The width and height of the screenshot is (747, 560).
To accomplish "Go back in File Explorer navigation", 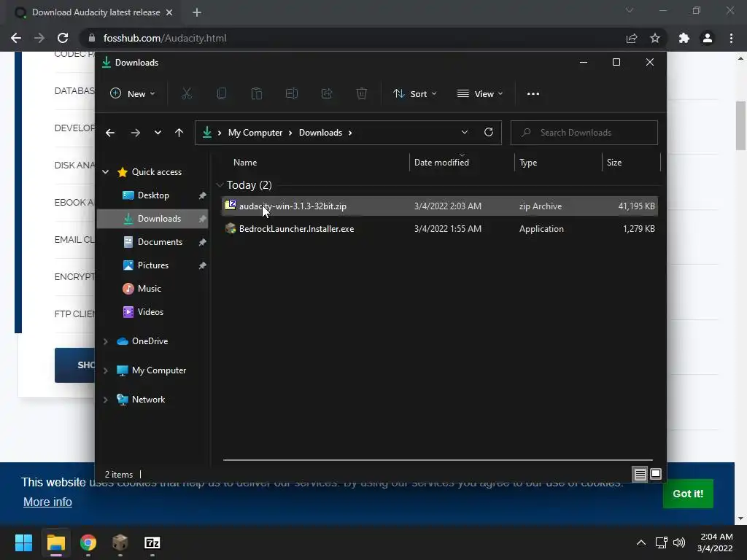I will [x=110, y=133].
